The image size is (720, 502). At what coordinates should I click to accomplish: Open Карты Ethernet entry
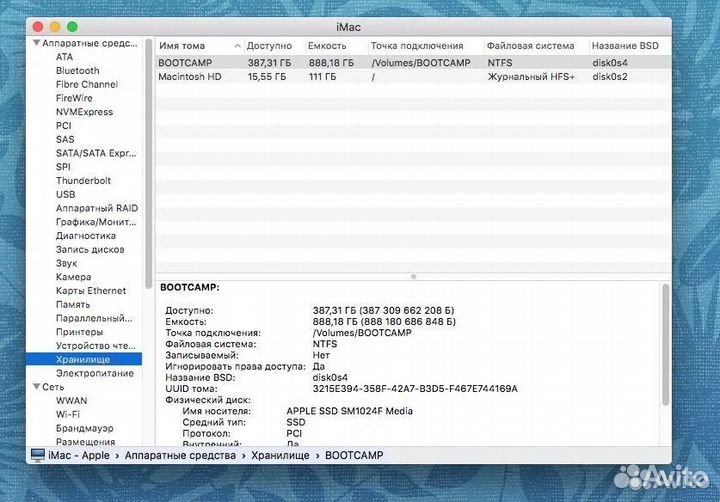(x=91, y=291)
